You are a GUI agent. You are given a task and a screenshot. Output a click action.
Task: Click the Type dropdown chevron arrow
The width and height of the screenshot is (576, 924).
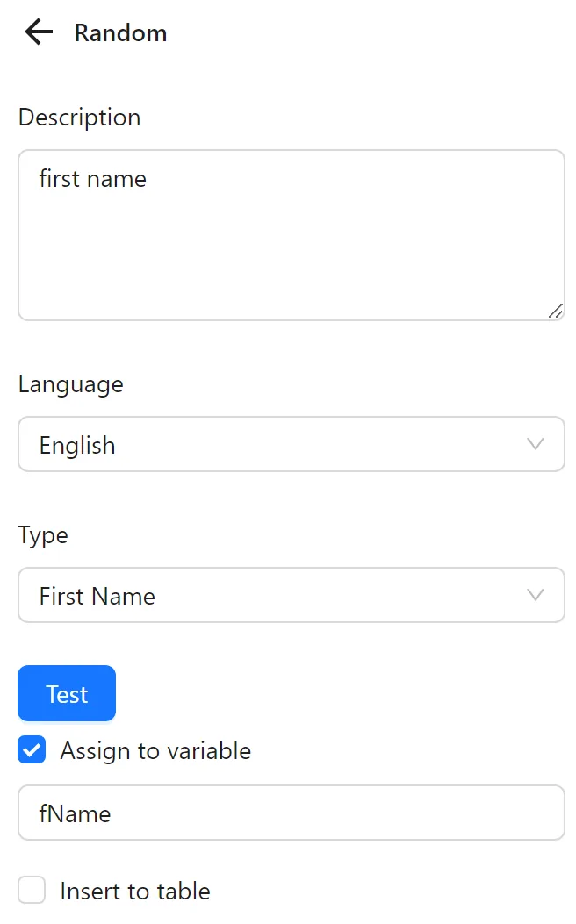click(536, 595)
